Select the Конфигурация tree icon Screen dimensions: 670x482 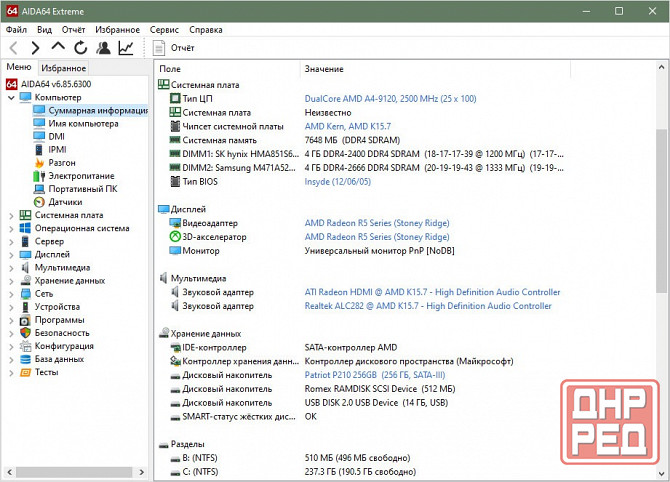pos(26,346)
